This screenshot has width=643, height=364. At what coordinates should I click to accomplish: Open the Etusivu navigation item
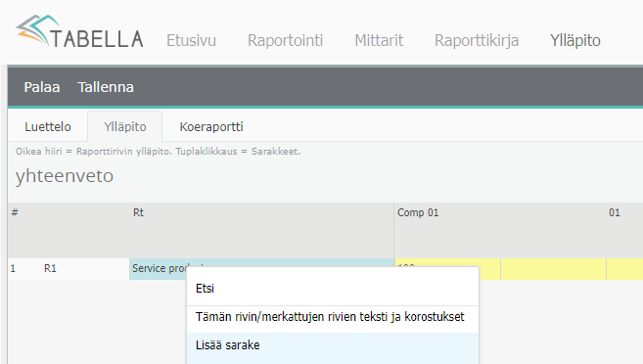pos(191,40)
